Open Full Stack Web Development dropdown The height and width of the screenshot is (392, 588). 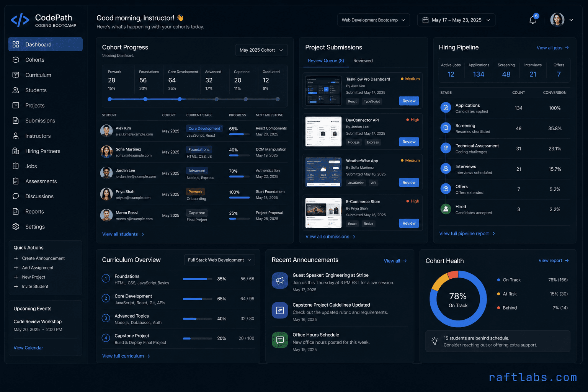219,260
